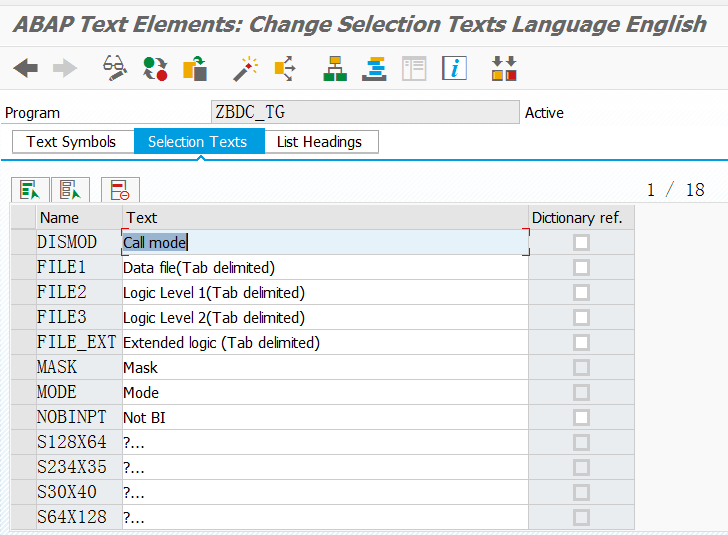728x535 pixels.
Task: Click the Program name field ZBDC_TG
Action: pos(364,112)
